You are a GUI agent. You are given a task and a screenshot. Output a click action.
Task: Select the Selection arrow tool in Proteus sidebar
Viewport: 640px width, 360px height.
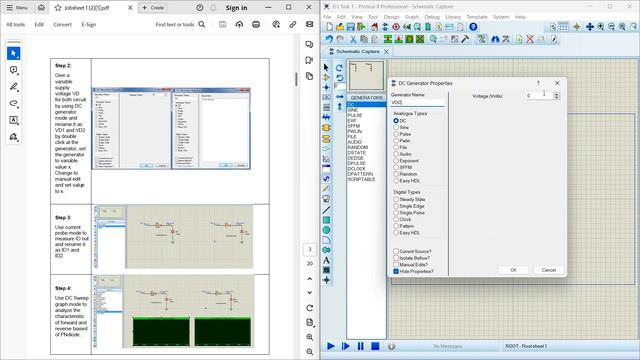pos(326,67)
